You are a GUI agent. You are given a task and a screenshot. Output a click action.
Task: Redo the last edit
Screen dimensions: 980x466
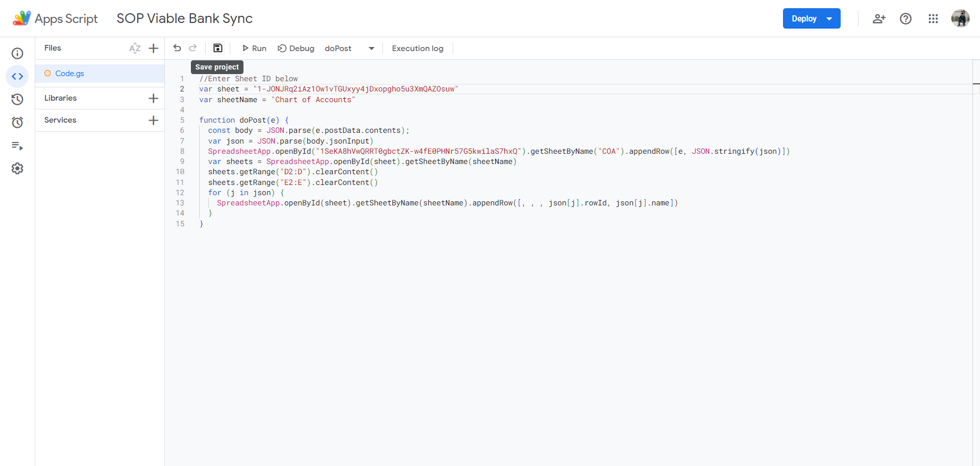(x=193, y=48)
